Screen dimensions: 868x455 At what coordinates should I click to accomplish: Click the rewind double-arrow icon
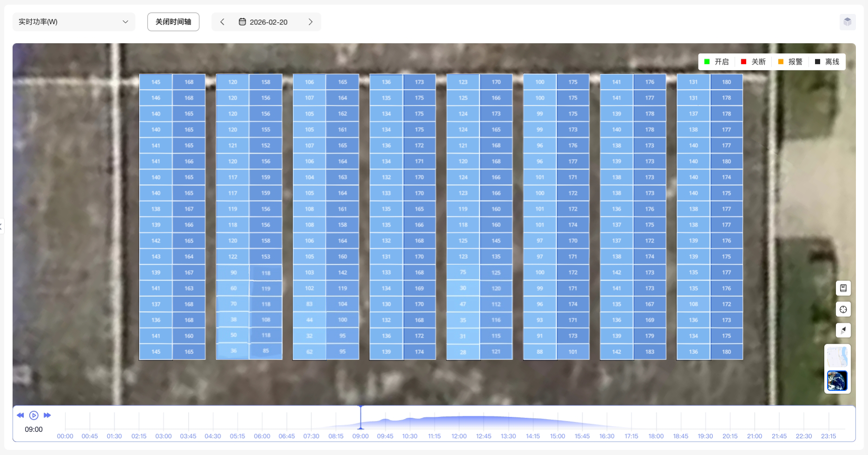20,416
